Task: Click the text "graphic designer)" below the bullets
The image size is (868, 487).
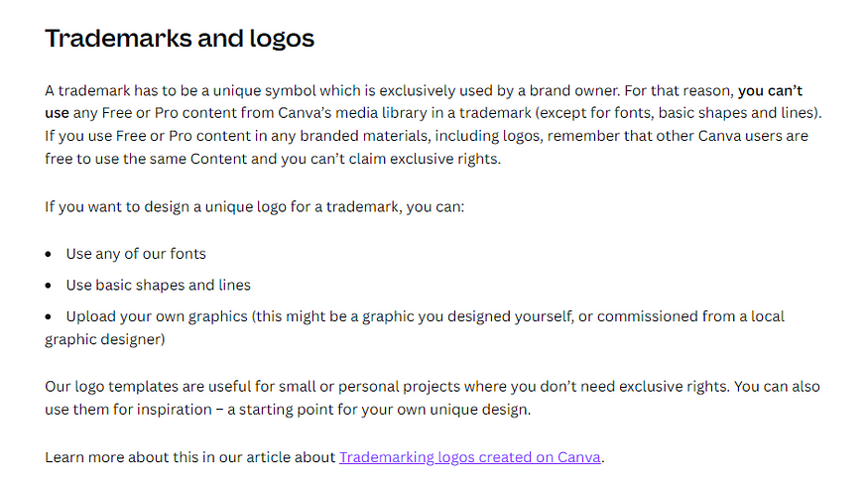Action: (105, 339)
